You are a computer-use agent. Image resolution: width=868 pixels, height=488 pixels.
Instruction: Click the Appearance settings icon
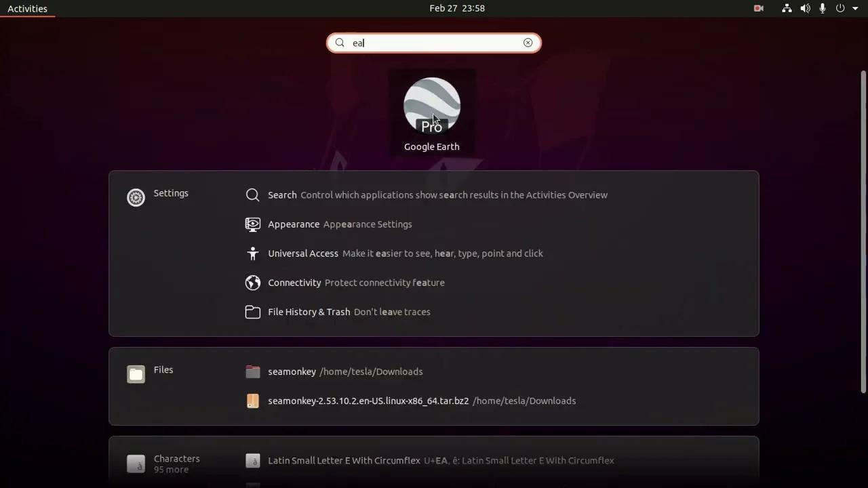click(x=253, y=224)
